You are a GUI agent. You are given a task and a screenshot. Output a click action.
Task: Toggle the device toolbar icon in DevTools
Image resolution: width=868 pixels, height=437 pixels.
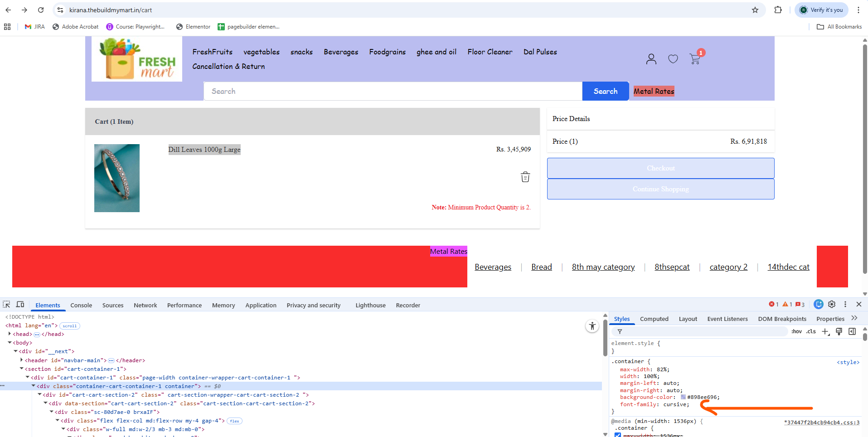tap(20, 305)
